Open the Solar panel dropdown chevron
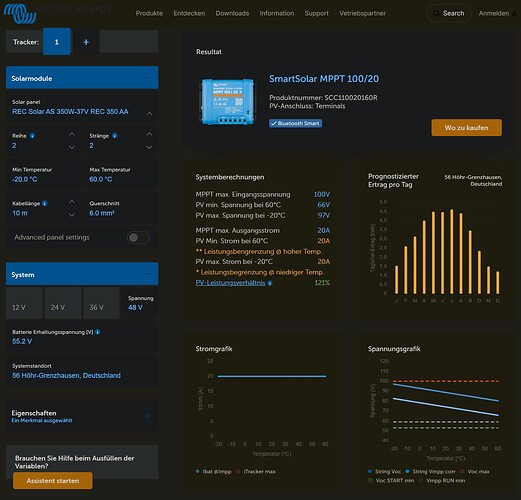 coord(149,114)
